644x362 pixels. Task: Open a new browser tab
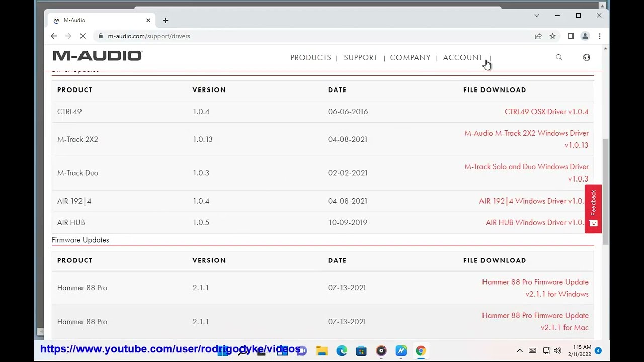165,20
